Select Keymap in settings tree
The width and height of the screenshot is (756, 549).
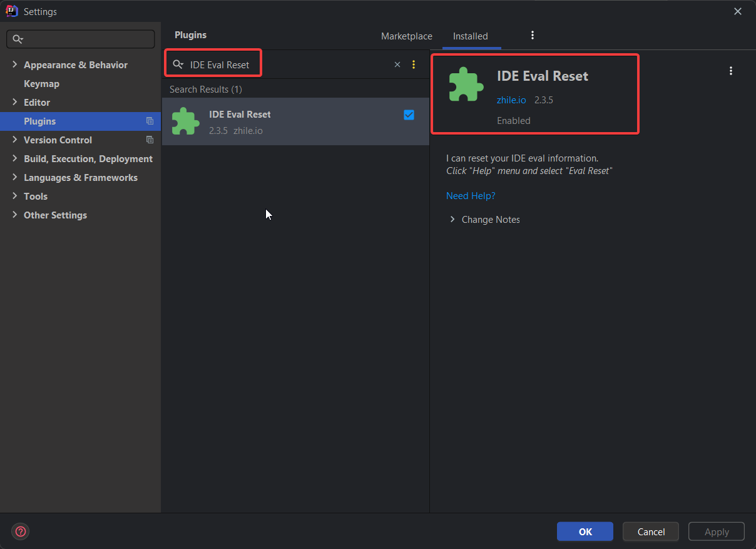[41, 83]
